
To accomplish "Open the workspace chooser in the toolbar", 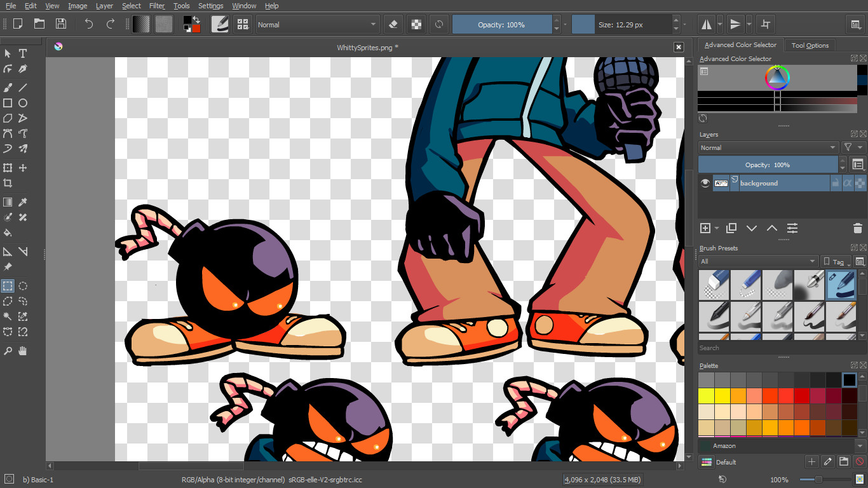I will pyautogui.click(x=856, y=24).
